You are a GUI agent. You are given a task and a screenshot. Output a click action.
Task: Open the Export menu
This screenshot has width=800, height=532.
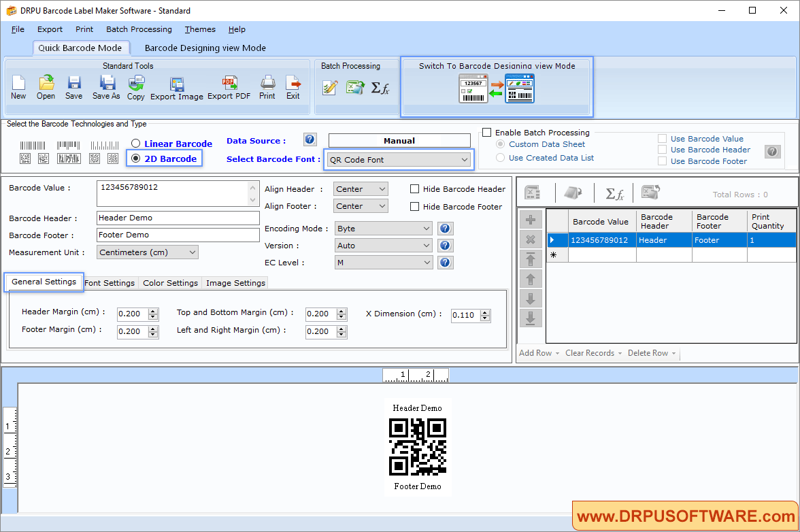(50, 29)
